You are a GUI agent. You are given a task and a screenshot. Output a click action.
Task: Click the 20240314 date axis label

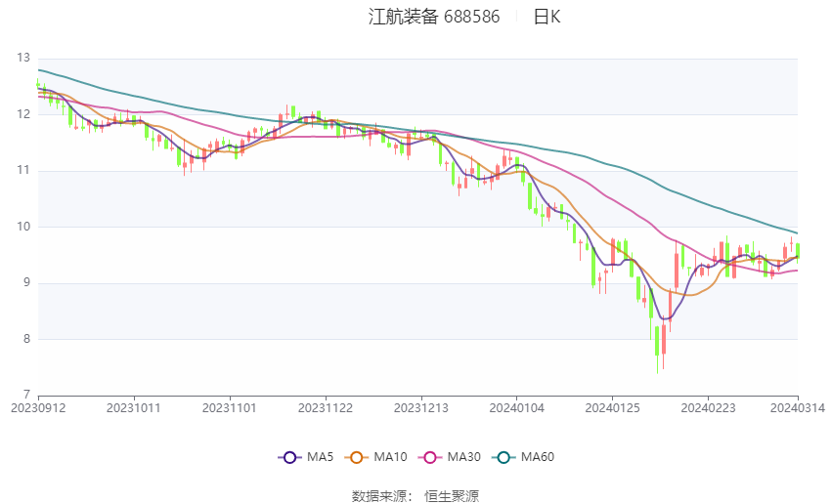tap(798, 408)
